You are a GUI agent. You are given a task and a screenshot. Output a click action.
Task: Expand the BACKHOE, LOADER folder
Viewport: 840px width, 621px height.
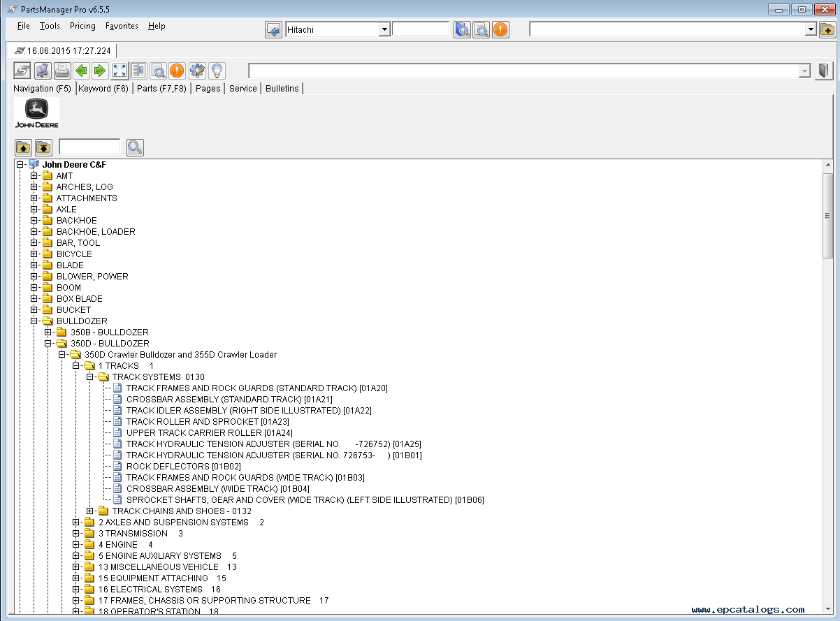coord(34,232)
